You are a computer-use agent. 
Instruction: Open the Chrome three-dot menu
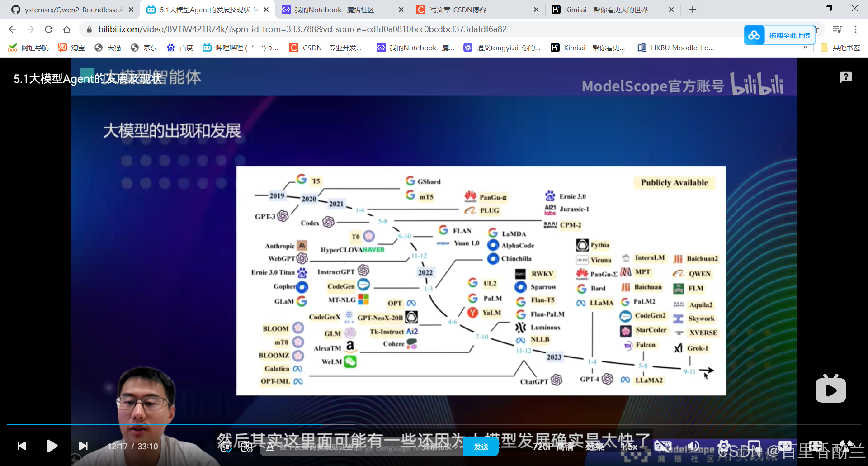pyautogui.click(x=855, y=29)
